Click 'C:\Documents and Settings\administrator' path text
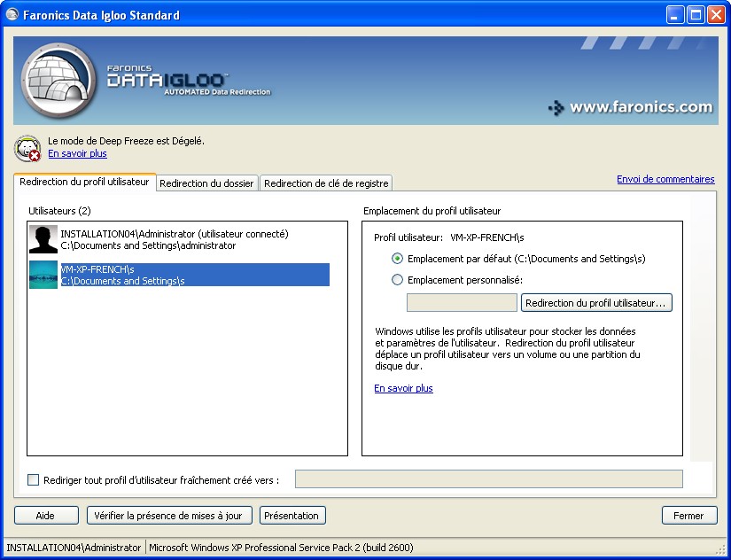The height and width of the screenshot is (560, 731). [x=148, y=245]
